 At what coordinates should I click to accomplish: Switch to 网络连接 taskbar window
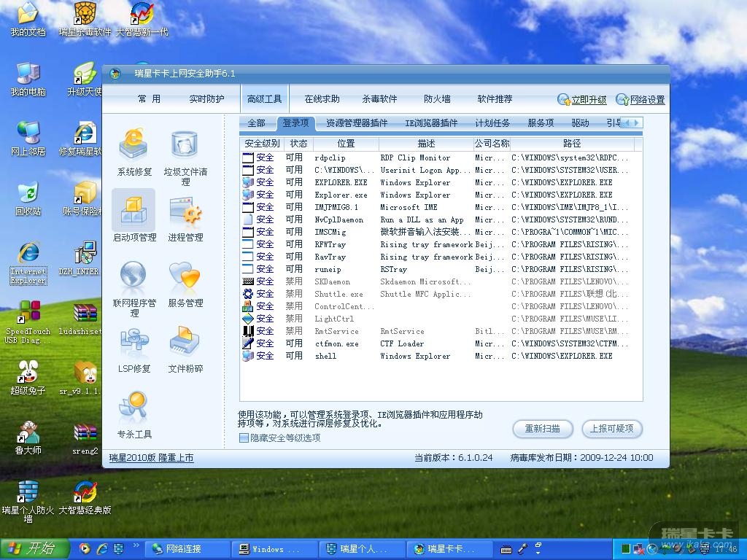(187, 549)
